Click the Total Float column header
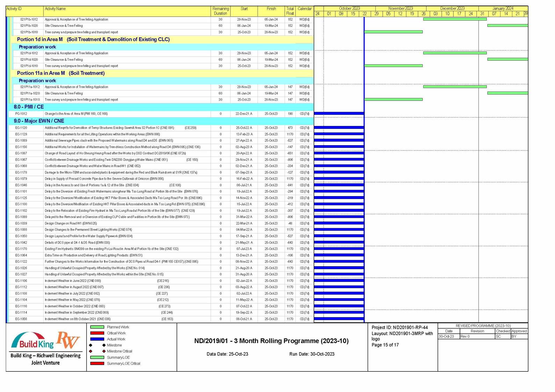Screen dimensions: 555x392 click(x=290, y=11)
